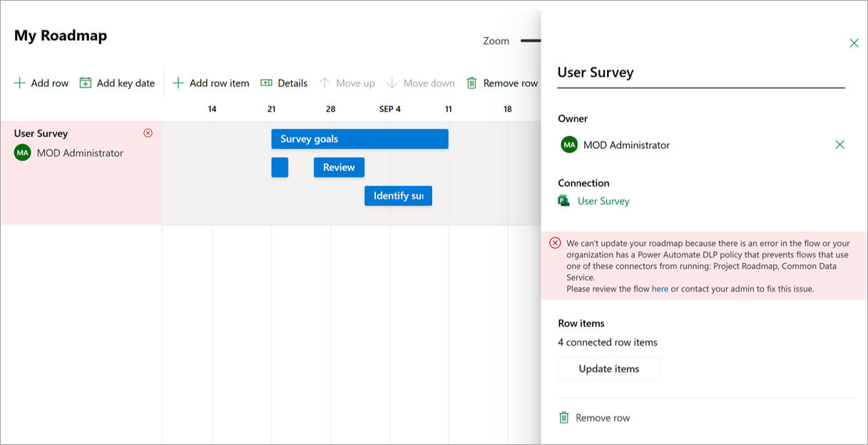Remove owner MOD Administrator with the X
868x445 pixels.
click(x=839, y=145)
